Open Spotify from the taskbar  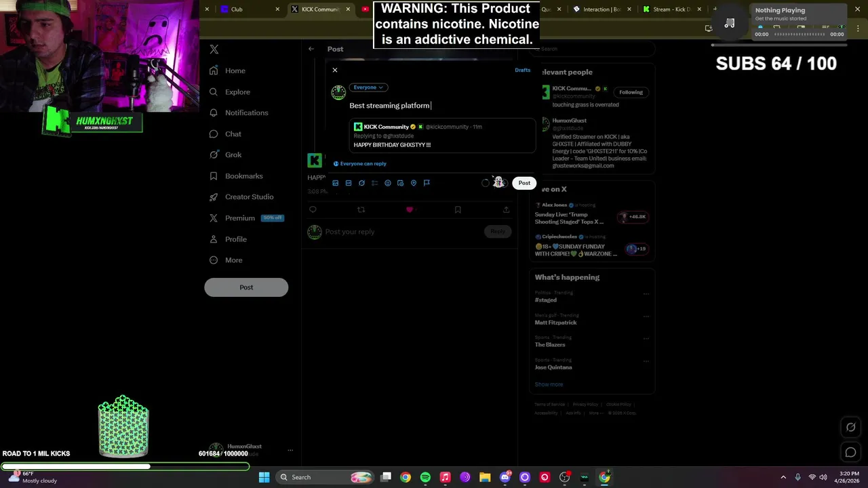coord(425,477)
